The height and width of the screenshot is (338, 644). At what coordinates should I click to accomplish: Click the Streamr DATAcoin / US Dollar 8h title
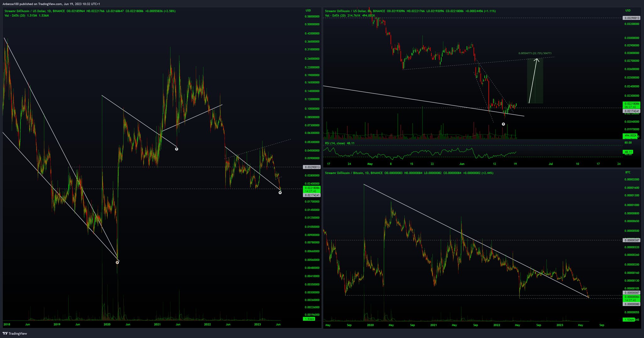click(x=355, y=11)
